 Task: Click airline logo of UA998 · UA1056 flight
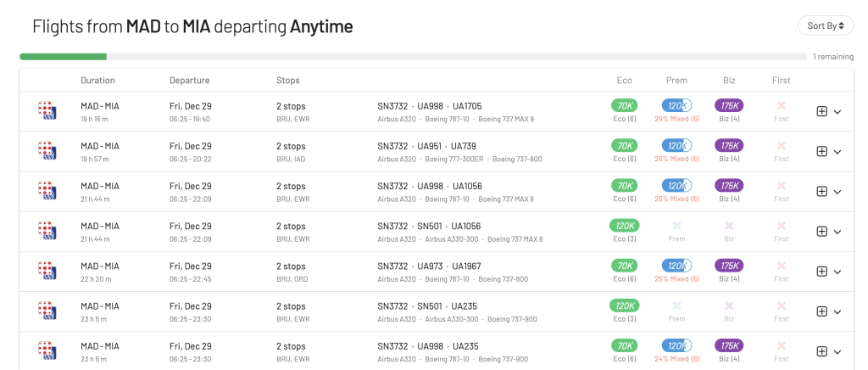pyautogui.click(x=47, y=191)
